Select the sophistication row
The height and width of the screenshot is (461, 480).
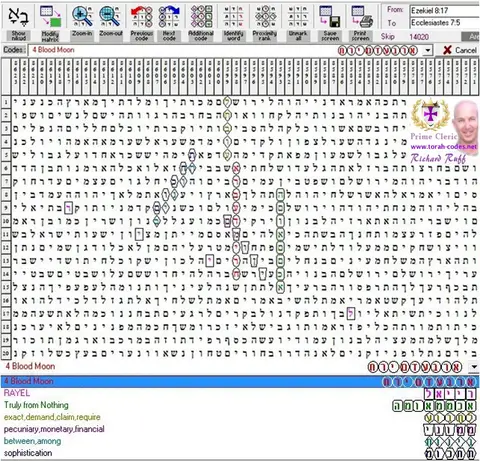[240, 453]
